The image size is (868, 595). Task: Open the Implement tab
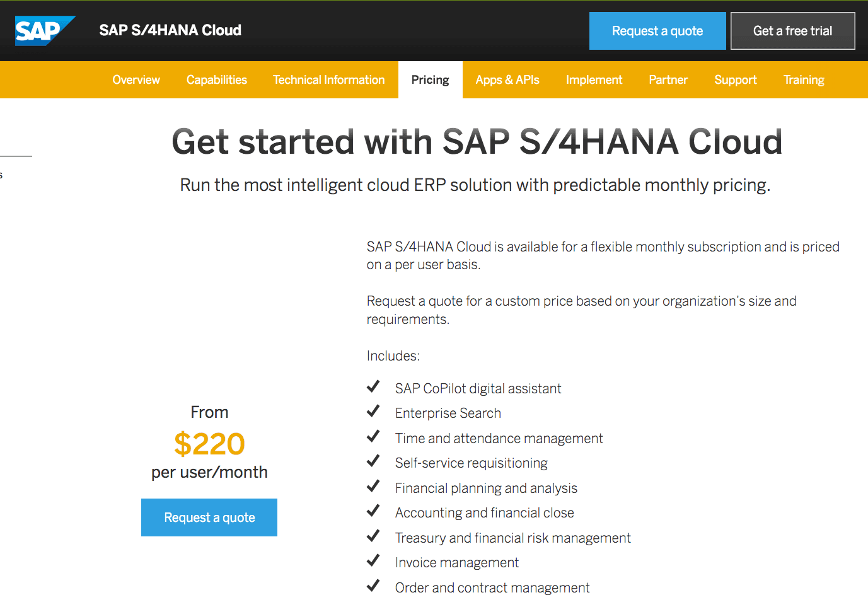594,80
